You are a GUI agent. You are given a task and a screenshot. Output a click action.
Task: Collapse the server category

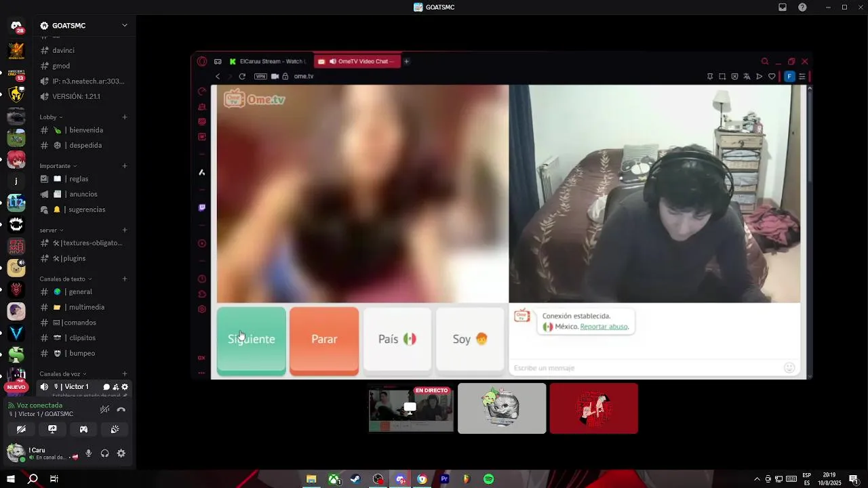pyautogui.click(x=52, y=230)
